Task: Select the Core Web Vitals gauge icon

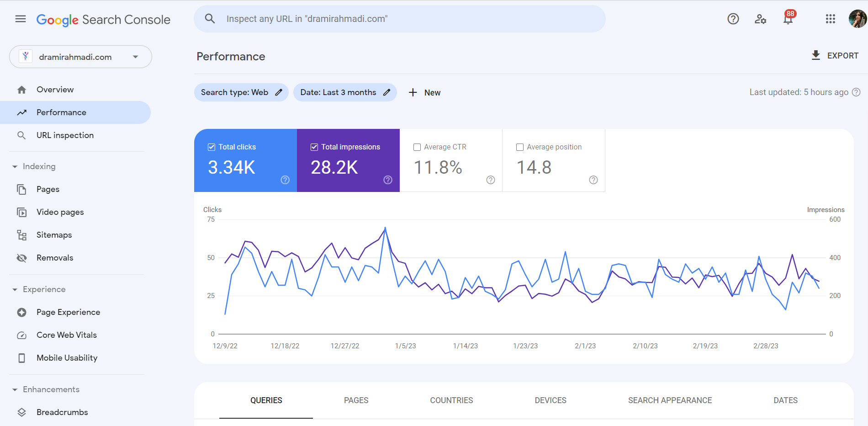Action: click(x=21, y=335)
